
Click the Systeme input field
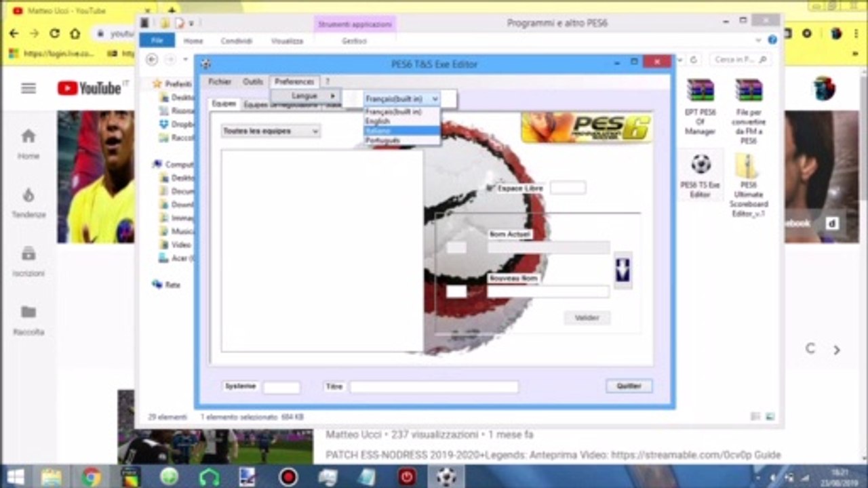(281, 387)
